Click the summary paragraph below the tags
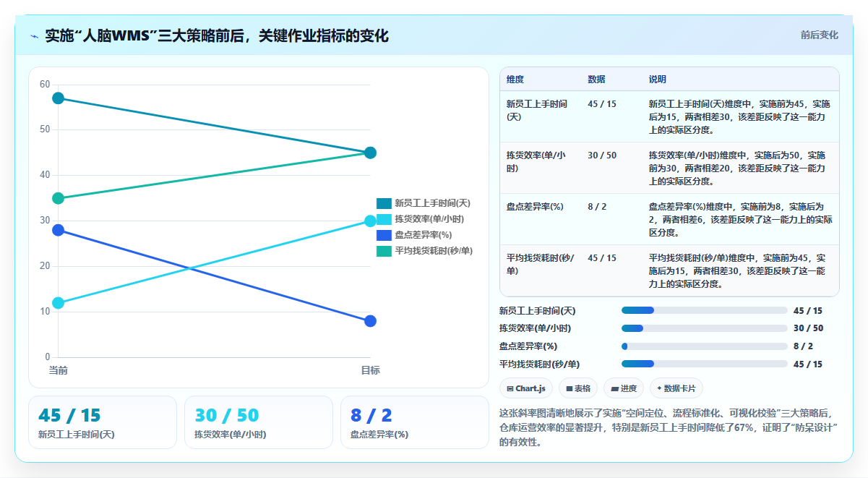868x478 pixels. click(x=669, y=427)
